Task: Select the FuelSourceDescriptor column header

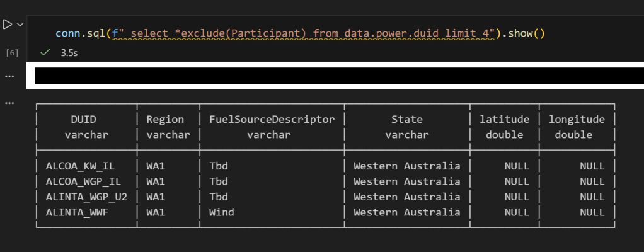Action: [x=272, y=119]
